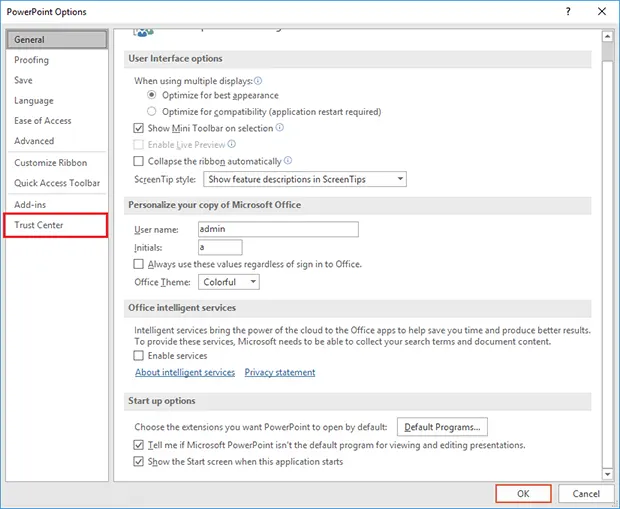The height and width of the screenshot is (509, 620).
Task: Open the General options category
Action: 57,40
